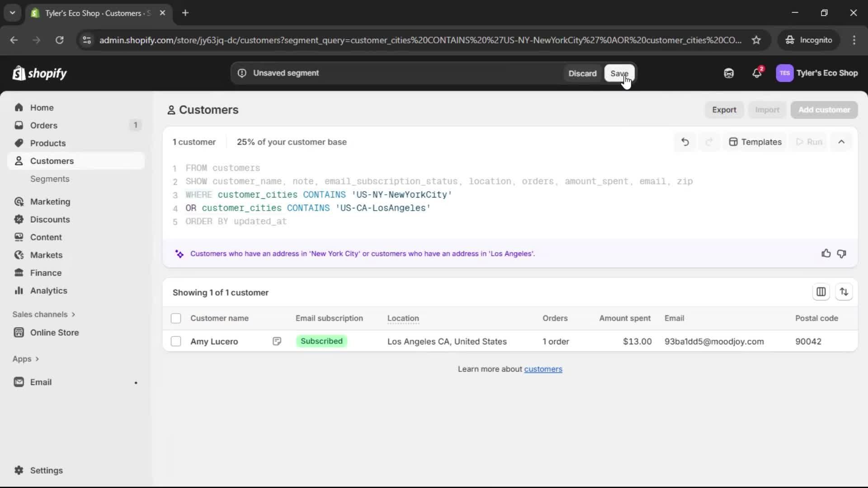
Task: Click the Los Angeles query line
Action: [x=307, y=208]
